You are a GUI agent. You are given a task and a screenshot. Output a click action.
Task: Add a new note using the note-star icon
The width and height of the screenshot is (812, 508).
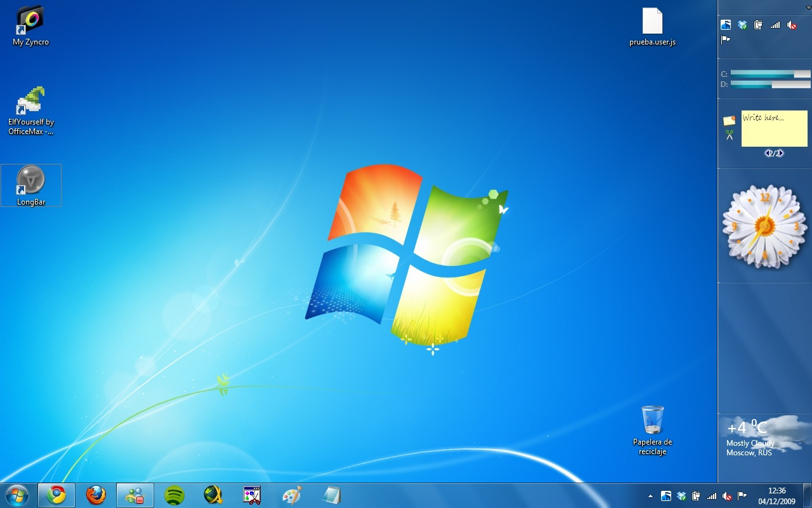pos(730,121)
